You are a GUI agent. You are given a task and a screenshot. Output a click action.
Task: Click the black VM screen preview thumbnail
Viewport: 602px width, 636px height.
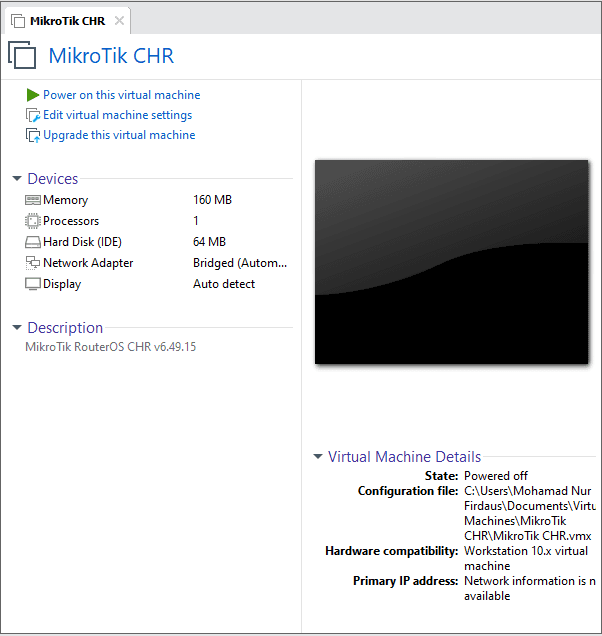tap(451, 261)
